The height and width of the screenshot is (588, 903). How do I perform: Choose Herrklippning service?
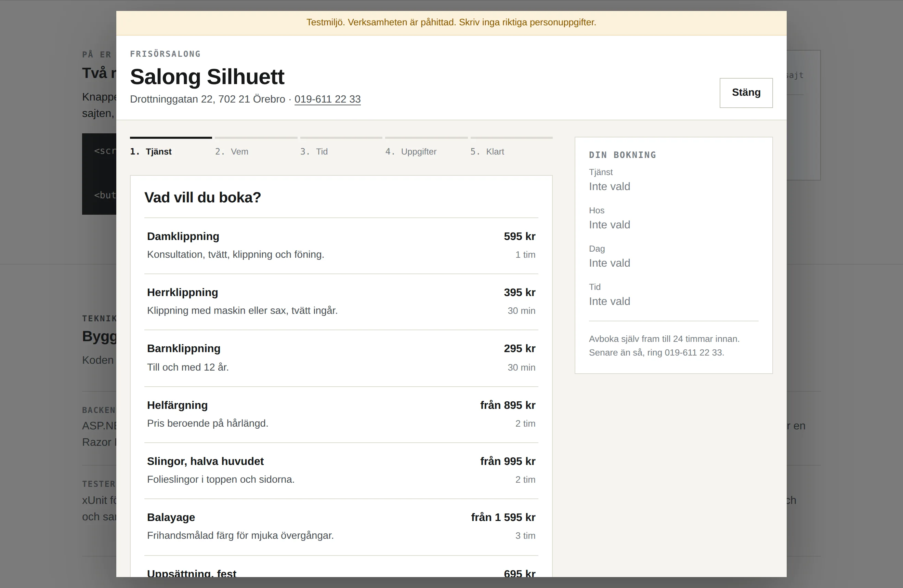tap(341, 302)
